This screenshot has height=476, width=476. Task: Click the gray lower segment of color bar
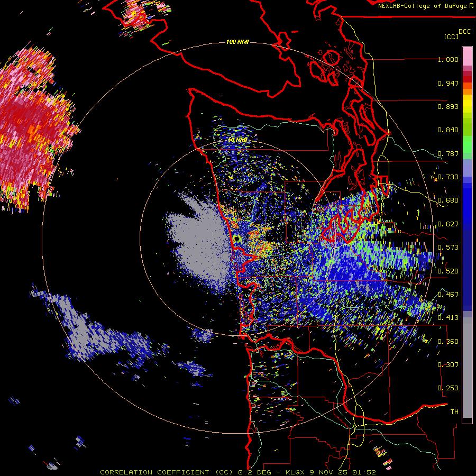tap(467, 368)
